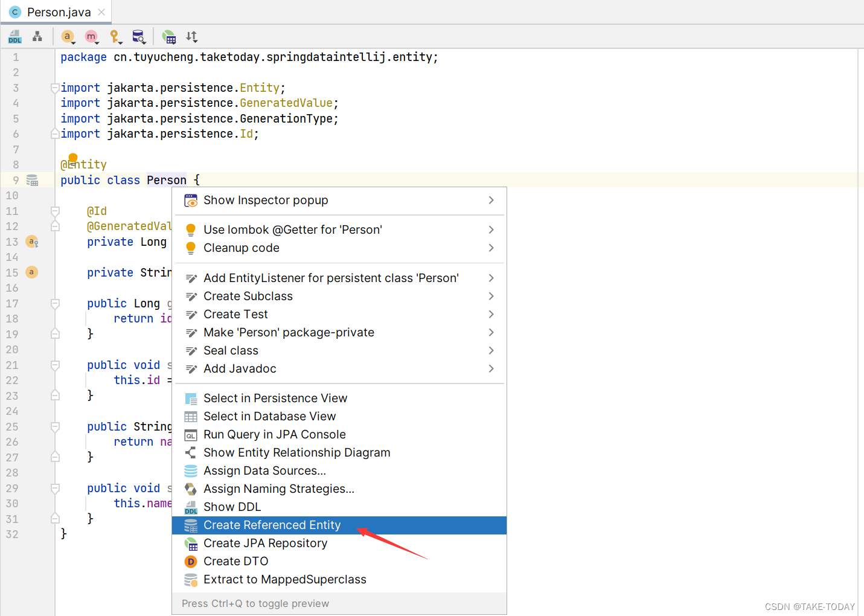Screen dimensions: 864x616
Task: Choose Seal class
Action: tap(339, 350)
